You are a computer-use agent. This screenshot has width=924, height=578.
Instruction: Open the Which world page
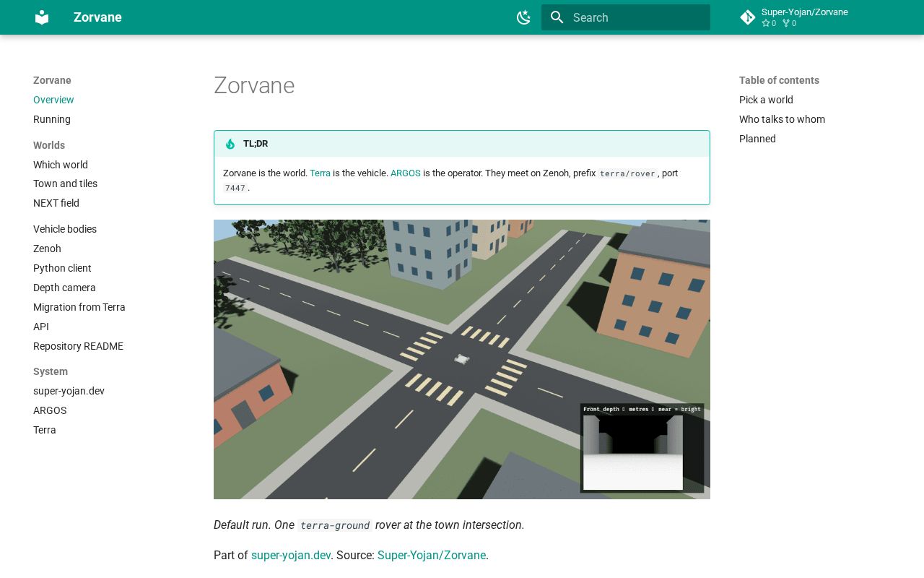61,165
